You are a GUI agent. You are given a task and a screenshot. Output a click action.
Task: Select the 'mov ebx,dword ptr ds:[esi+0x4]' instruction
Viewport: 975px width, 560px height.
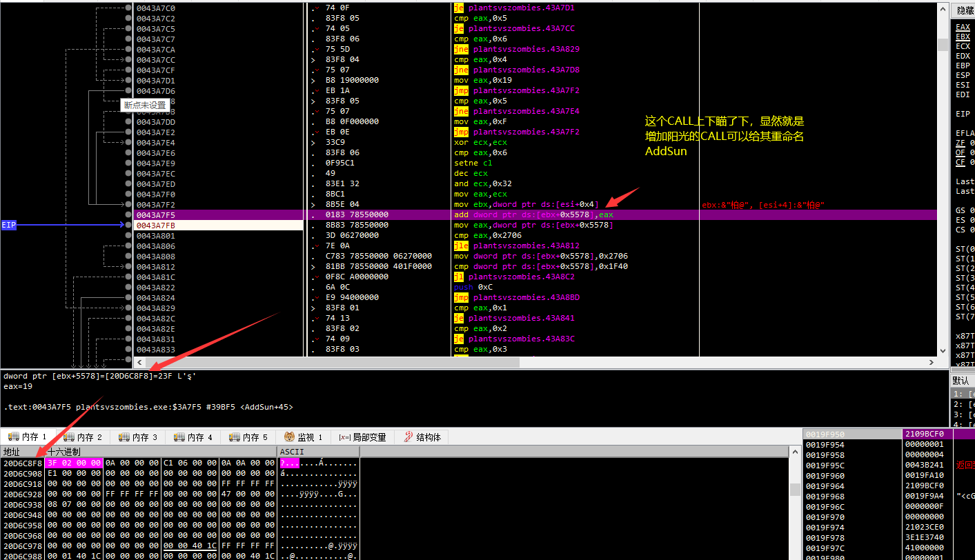526,205
